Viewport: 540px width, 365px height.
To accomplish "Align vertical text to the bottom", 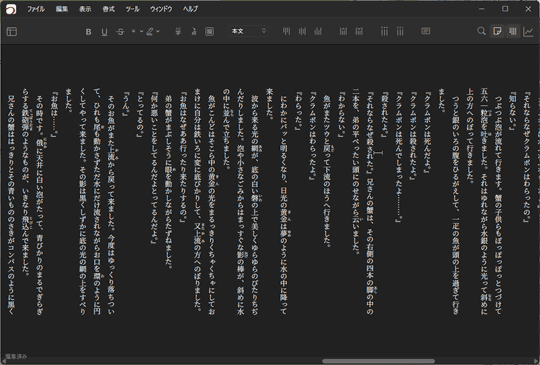I will tap(318, 31).
